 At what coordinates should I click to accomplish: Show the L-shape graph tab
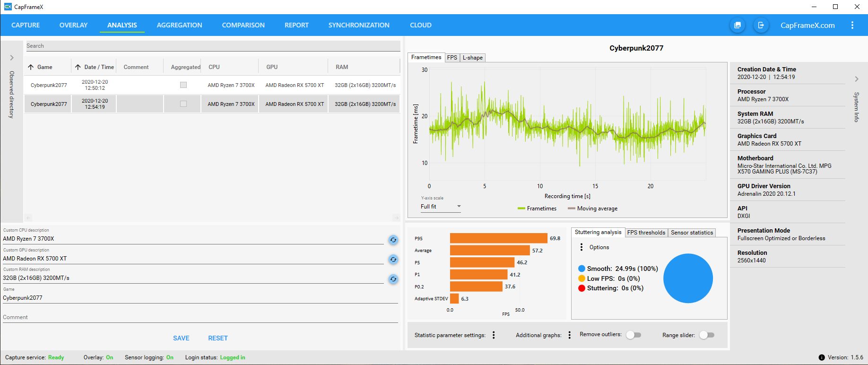pos(473,58)
